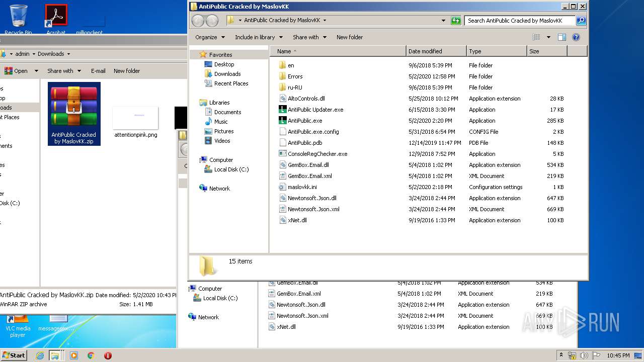644x362 pixels.
Task: Create a New folder in AntiPublic window
Action: tap(350, 37)
